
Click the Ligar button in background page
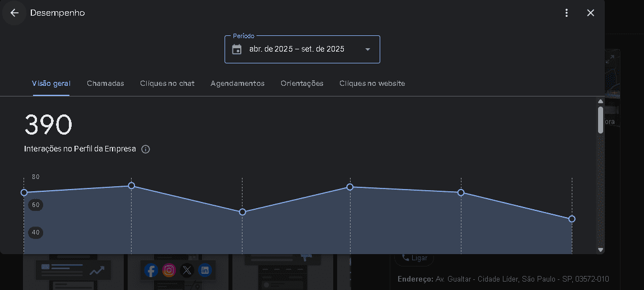414,258
